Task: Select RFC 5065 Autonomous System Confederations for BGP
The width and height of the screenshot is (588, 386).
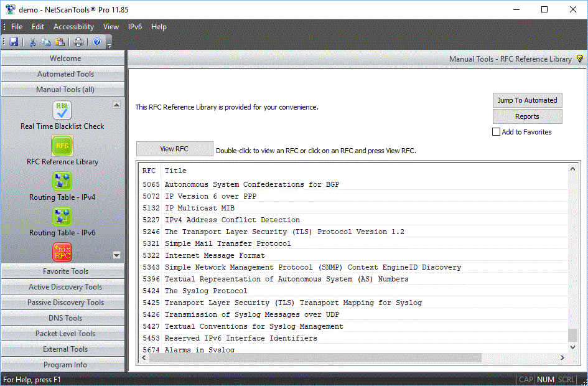Action: 353,184
